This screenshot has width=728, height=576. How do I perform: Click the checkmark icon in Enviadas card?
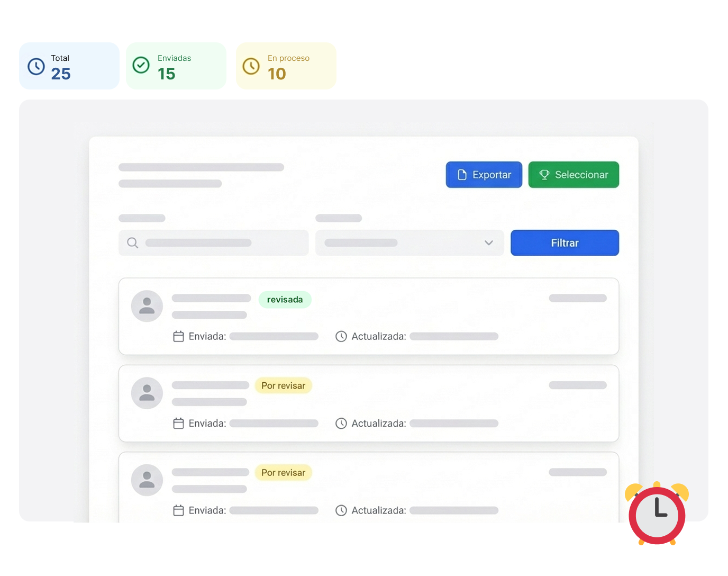coord(141,65)
